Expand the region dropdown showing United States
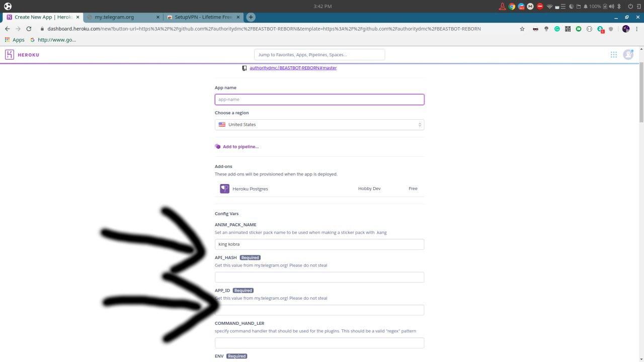This screenshot has height=362, width=644. (x=319, y=125)
